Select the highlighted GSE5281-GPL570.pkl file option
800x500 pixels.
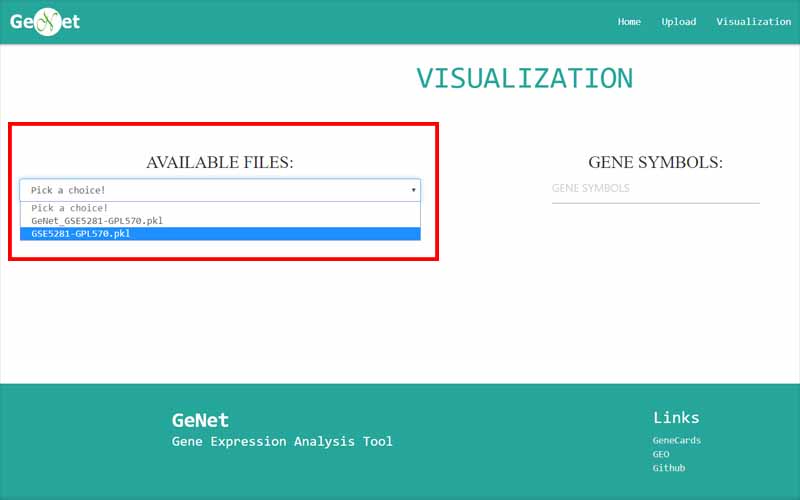pyautogui.click(x=81, y=234)
